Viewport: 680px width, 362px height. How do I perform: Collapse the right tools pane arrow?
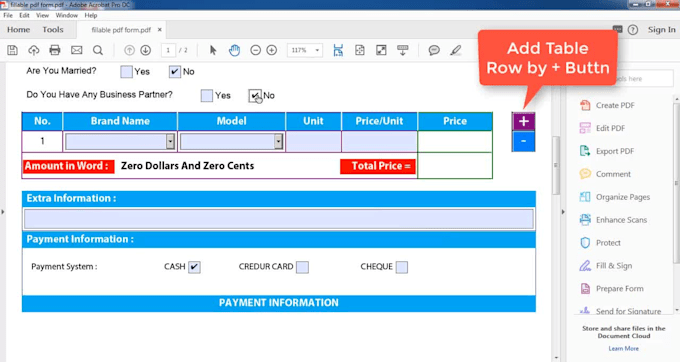click(x=563, y=212)
